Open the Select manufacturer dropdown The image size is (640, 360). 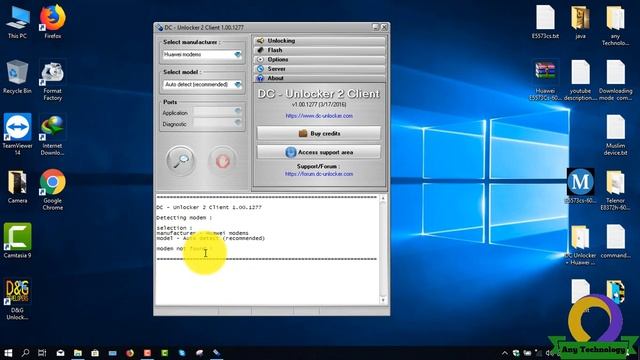238,54
